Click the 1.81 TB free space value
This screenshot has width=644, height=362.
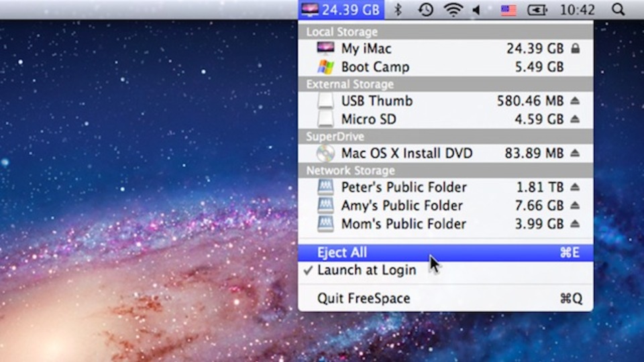(x=539, y=187)
